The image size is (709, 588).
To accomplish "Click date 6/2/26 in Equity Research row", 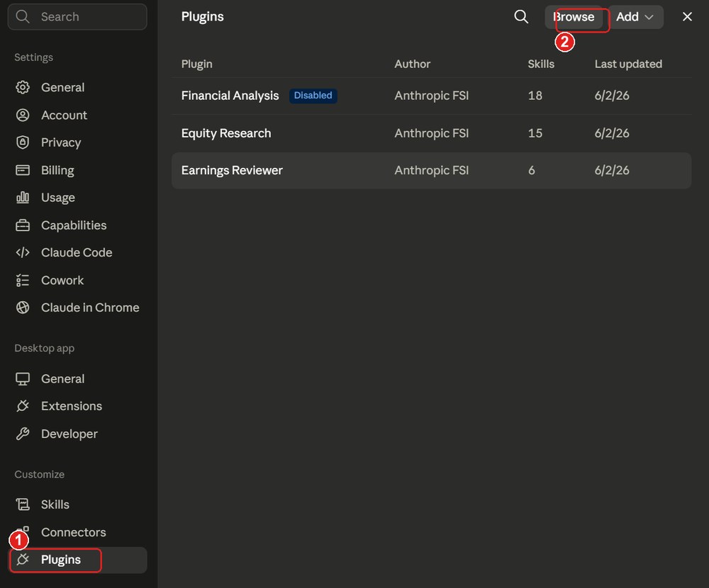I will tap(612, 133).
